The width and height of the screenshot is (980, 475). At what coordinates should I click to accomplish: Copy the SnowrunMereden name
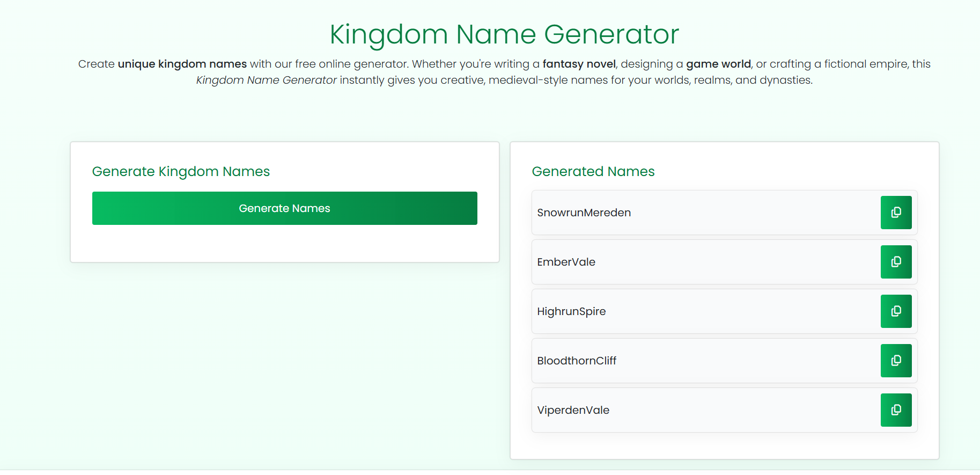[896, 213]
